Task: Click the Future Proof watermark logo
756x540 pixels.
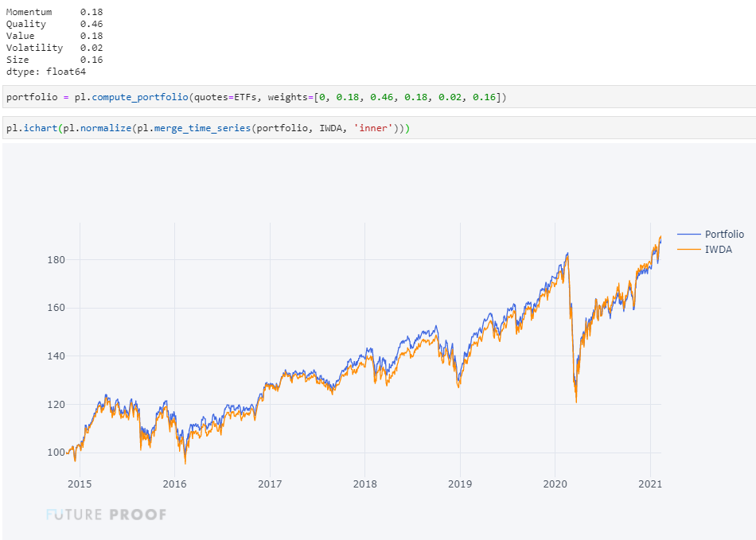Action: coord(106,515)
